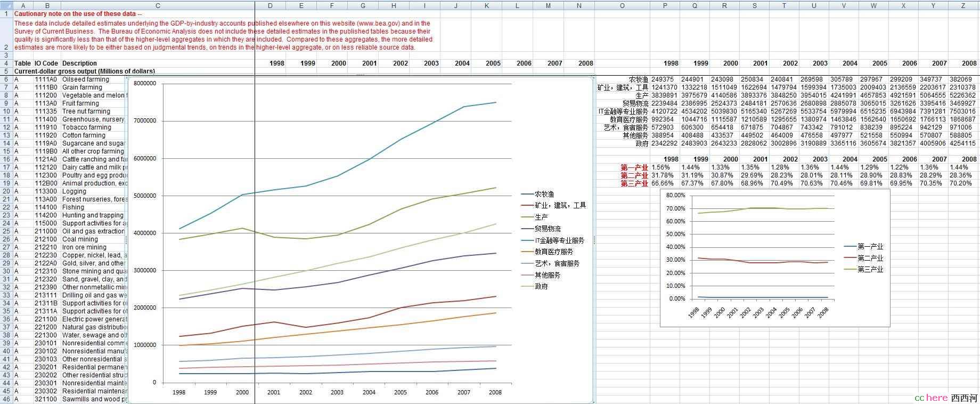Select data cell '4254115'
This screenshot has height=404, width=980.
tap(963, 143)
